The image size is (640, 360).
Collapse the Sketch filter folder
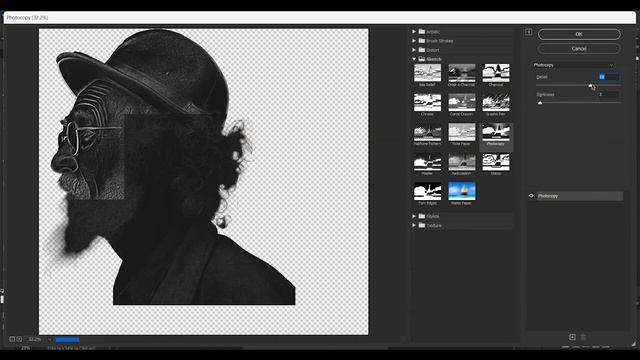tap(414, 59)
